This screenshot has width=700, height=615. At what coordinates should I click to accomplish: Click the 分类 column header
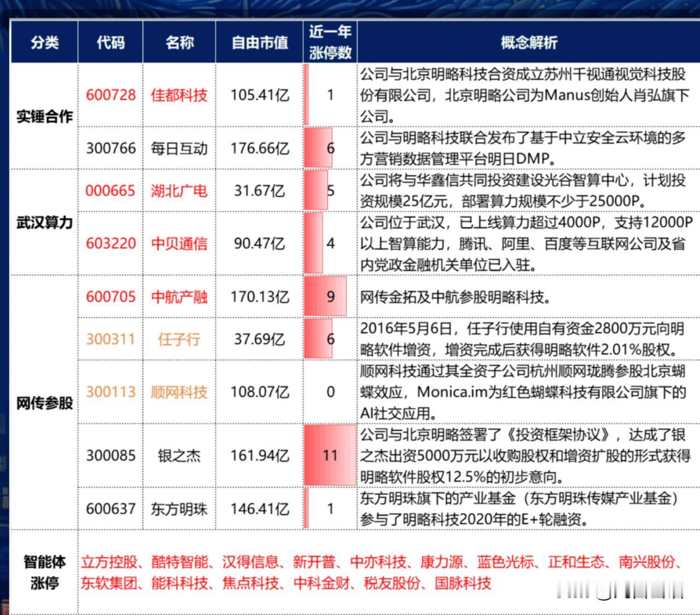click(45, 43)
